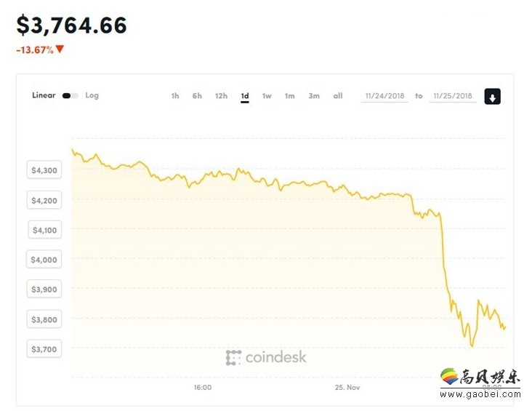
Task: Toggle the Linear/Log scale switch
Action: tap(70, 96)
